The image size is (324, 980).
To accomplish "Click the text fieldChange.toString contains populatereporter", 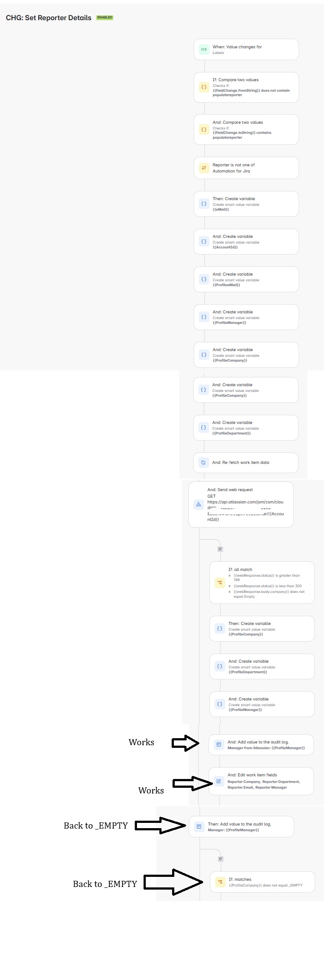I will (242, 135).
